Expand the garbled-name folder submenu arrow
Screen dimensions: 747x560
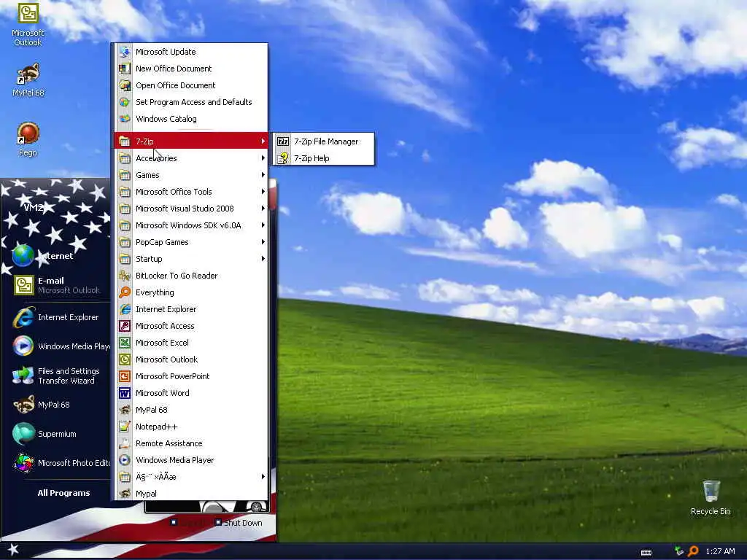point(263,476)
